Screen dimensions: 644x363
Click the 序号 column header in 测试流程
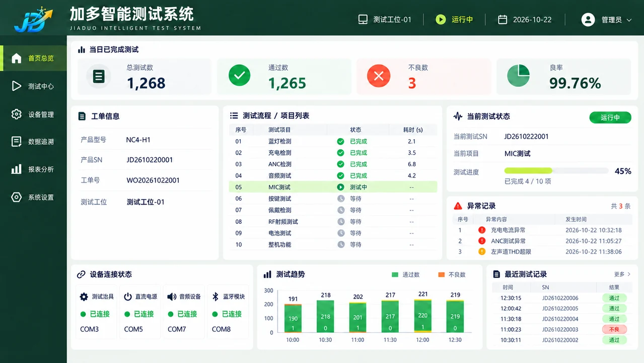tap(241, 130)
